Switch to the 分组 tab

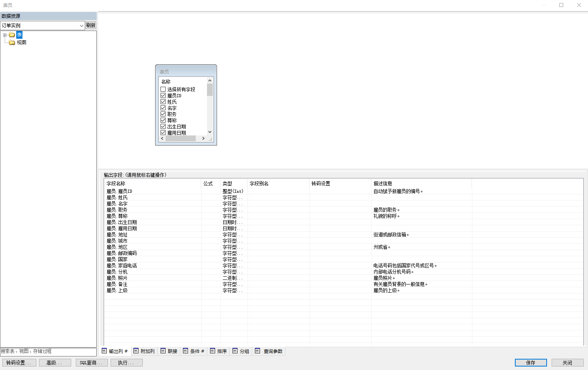(x=241, y=351)
